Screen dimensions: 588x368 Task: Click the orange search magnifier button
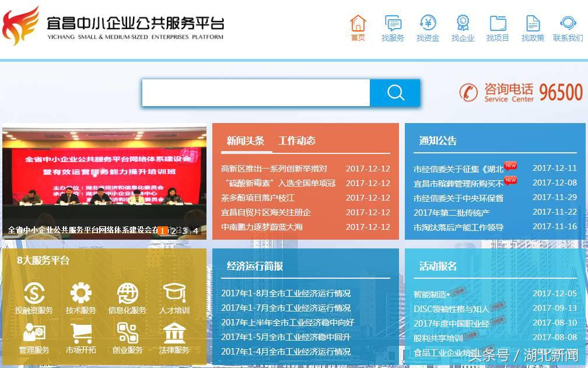395,92
